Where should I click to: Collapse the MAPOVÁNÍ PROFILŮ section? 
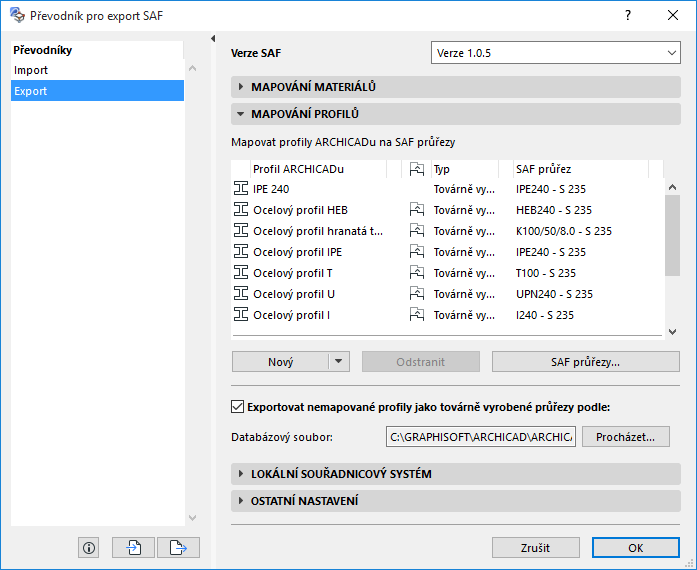(456, 114)
